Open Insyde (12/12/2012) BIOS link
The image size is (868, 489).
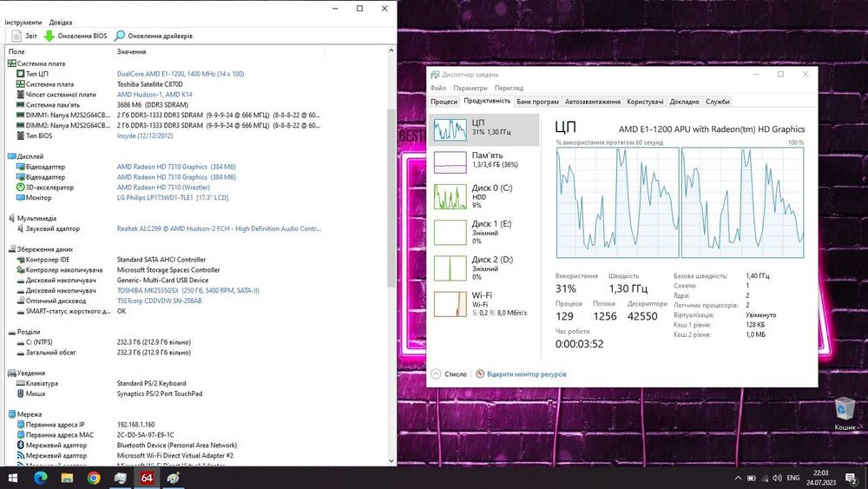click(x=144, y=135)
